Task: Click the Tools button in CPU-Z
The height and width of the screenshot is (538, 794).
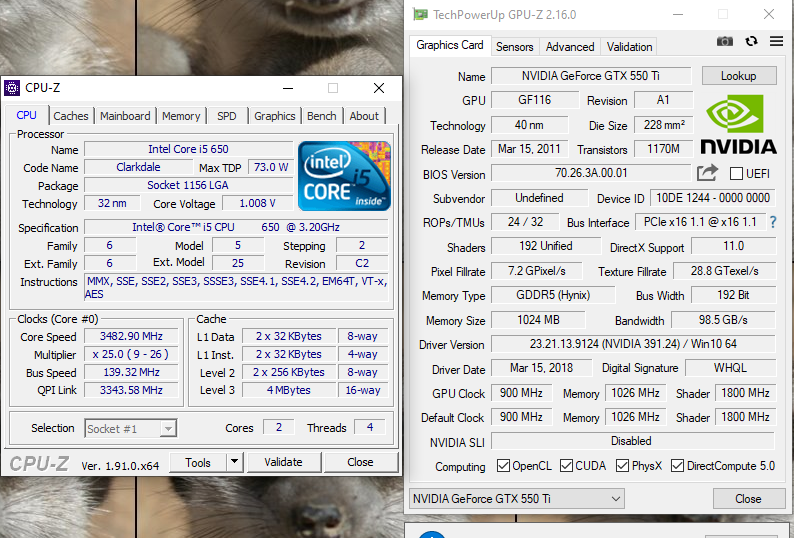Action: 197,462
